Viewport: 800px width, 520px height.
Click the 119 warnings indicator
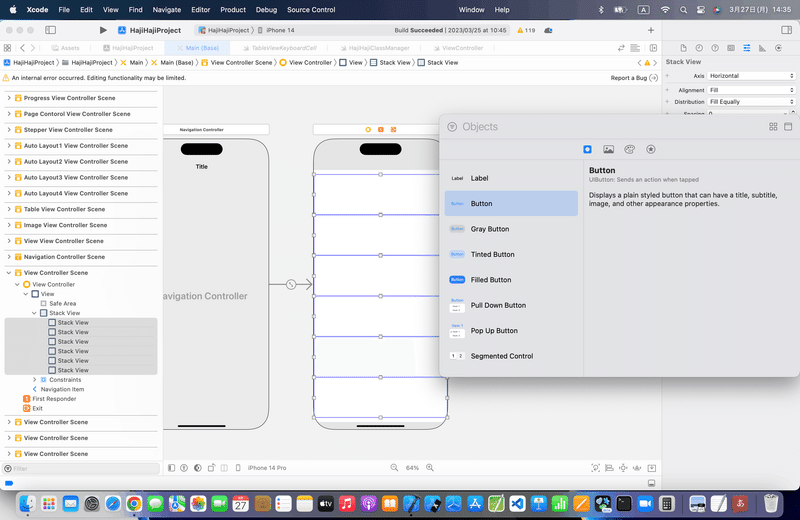point(526,30)
